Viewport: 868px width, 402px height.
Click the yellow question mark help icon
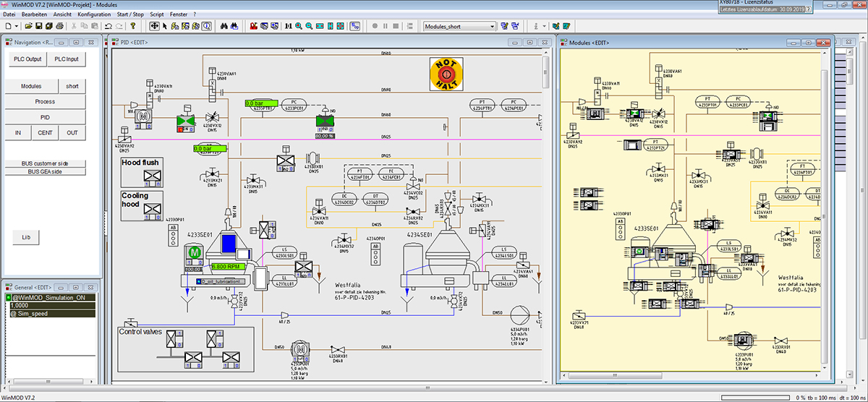pos(133,26)
